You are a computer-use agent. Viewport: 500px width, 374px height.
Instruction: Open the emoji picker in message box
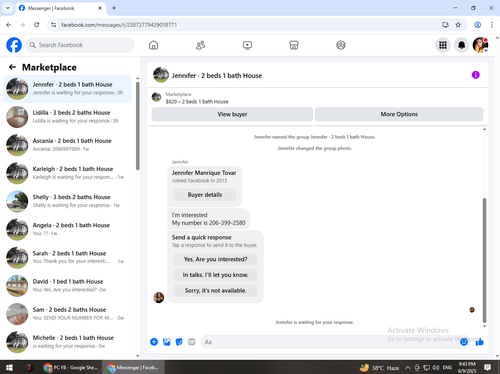(x=464, y=342)
